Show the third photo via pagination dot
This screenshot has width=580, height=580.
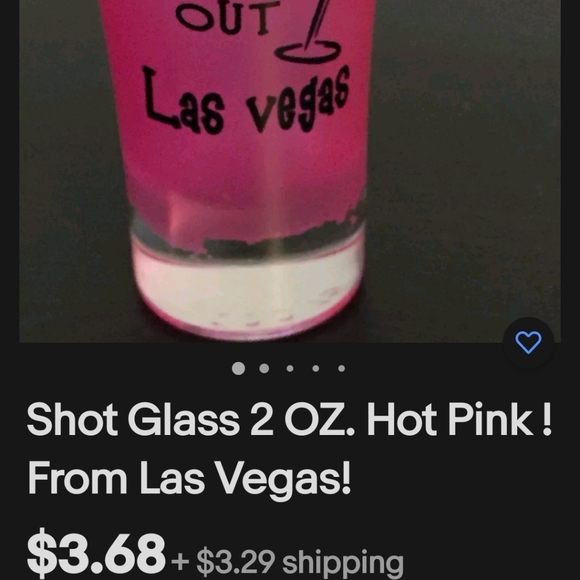290,368
